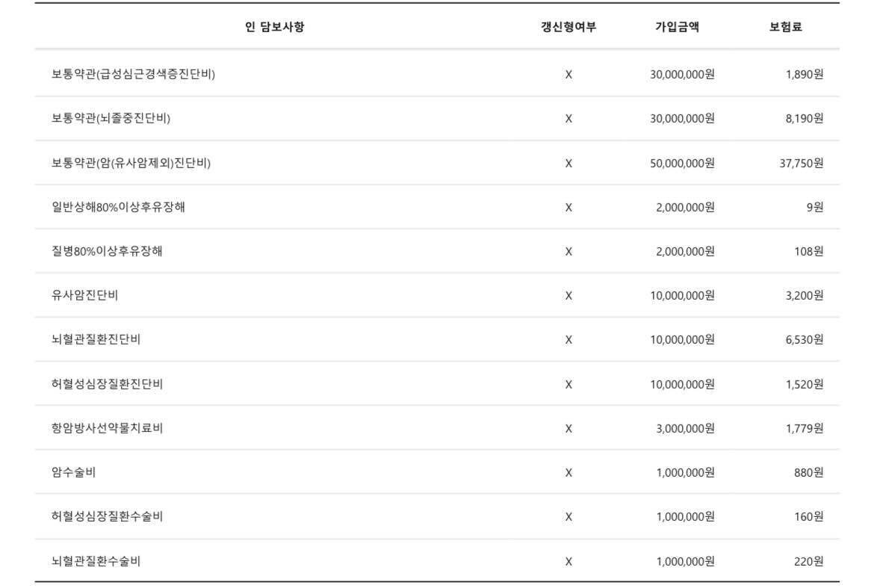The width and height of the screenshot is (874, 588).
Task: Click the 보통약관(급성심근경색증진단비) row label
Action: [133, 74]
